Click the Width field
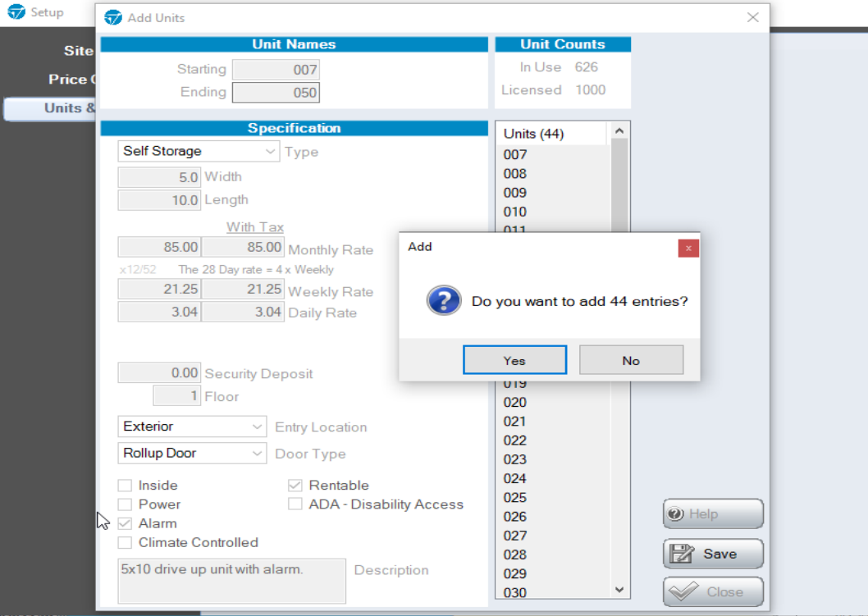868x616 pixels. (159, 177)
